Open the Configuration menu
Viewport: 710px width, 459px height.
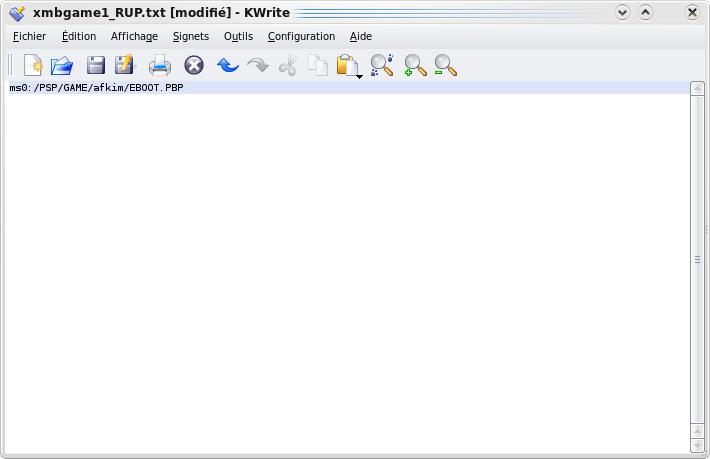tap(301, 36)
